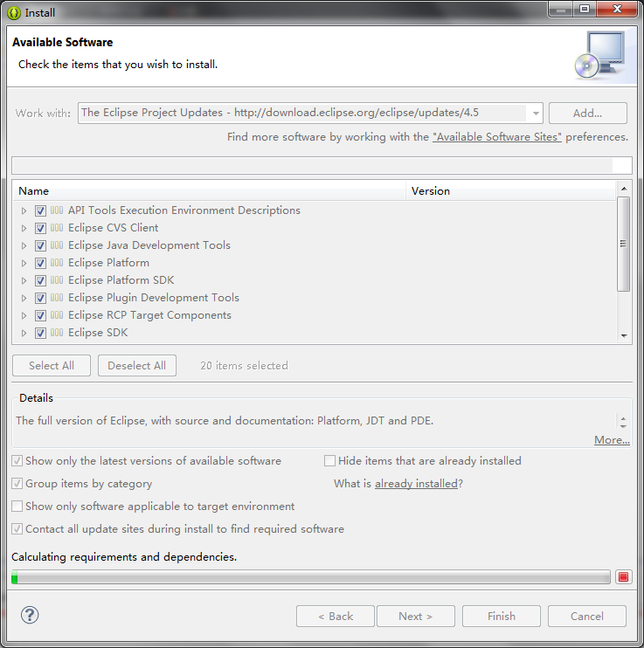Image resolution: width=644 pixels, height=648 pixels.
Task: Open the More... details link
Action: 612,440
